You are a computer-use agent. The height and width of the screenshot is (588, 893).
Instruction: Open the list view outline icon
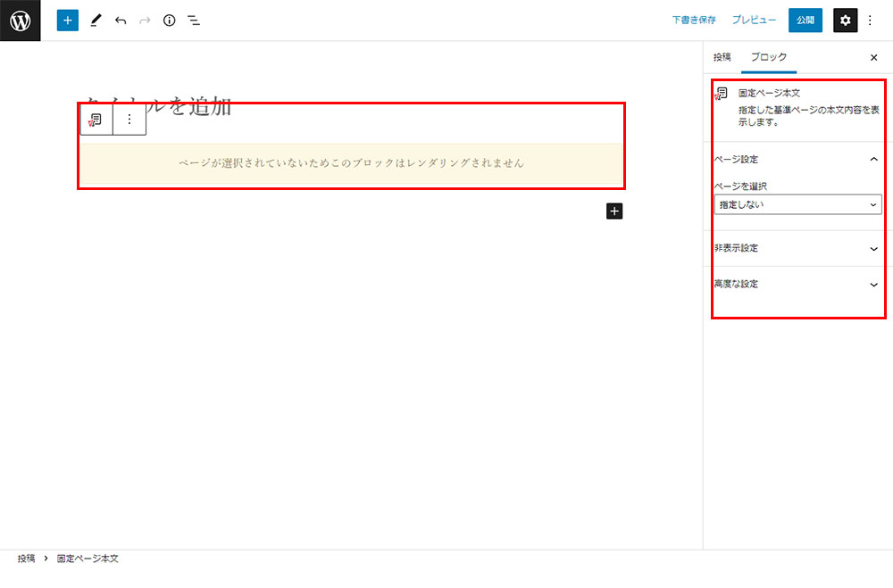coord(194,21)
